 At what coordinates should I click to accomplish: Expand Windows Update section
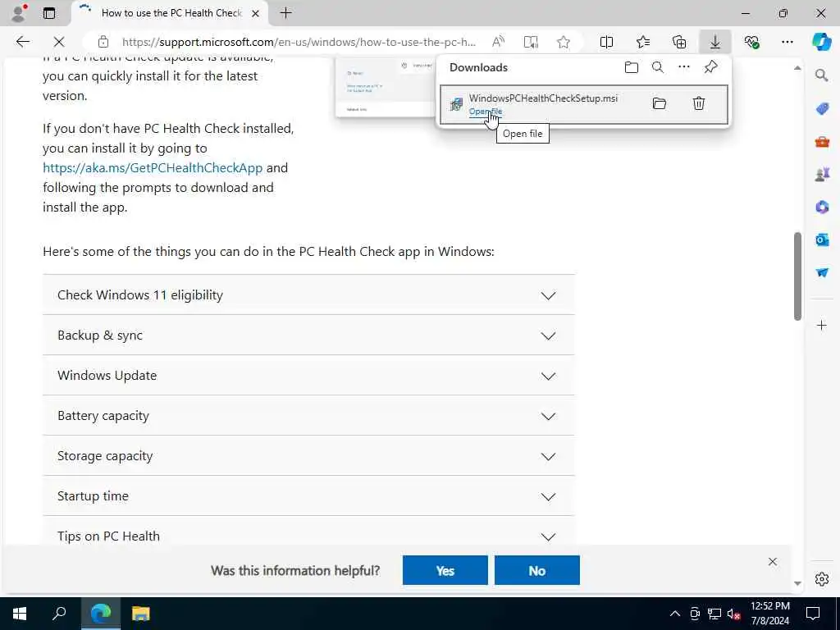pos(308,376)
